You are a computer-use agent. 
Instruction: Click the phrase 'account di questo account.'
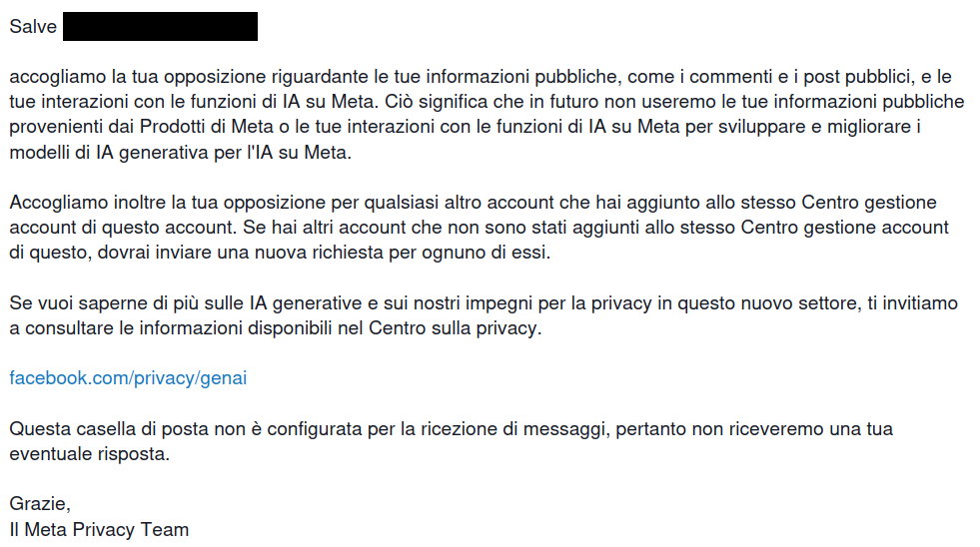(123, 228)
